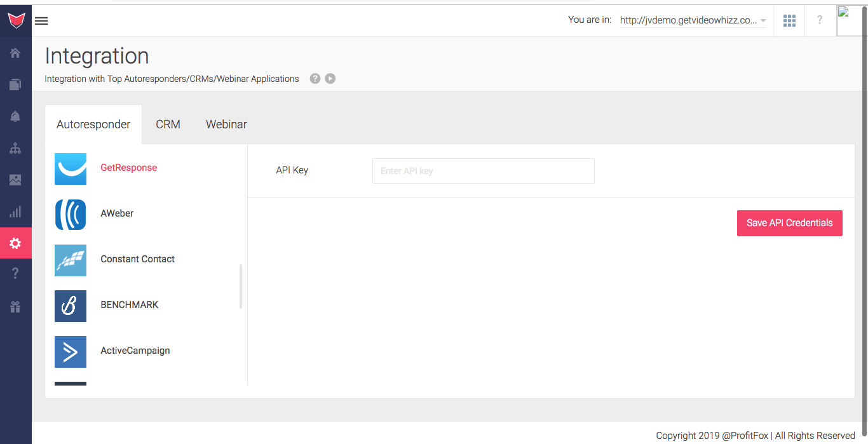The height and width of the screenshot is (444, 868).
Task: Choose BENCHMARK text in the list
Action: pos(130,305)
